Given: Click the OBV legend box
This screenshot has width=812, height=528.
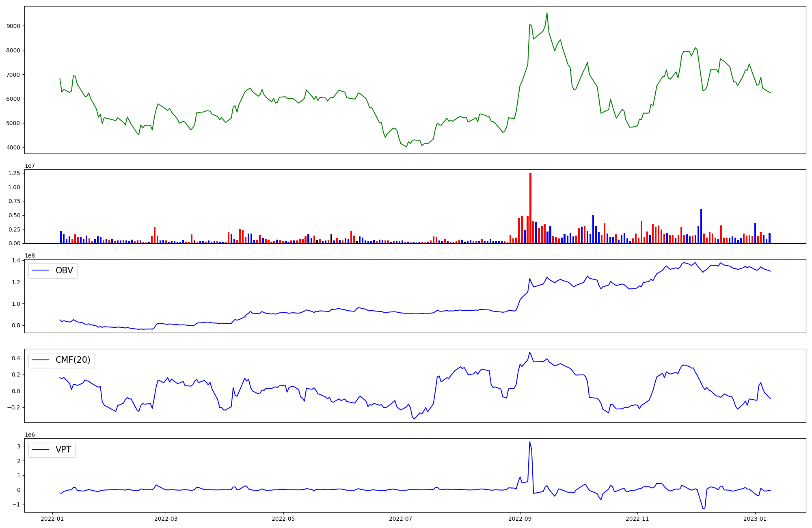Looking at the screenshot, I should pyautogui.click(x=53, y=271).
